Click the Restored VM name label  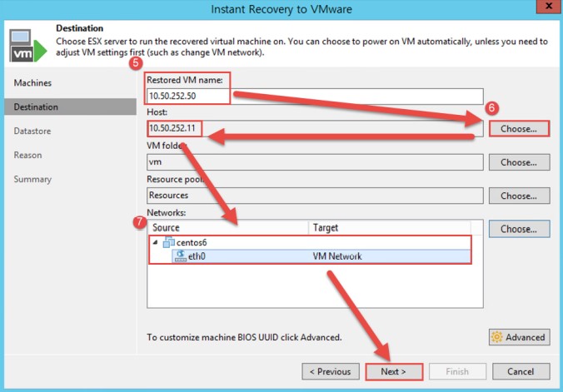pos(185,80)
